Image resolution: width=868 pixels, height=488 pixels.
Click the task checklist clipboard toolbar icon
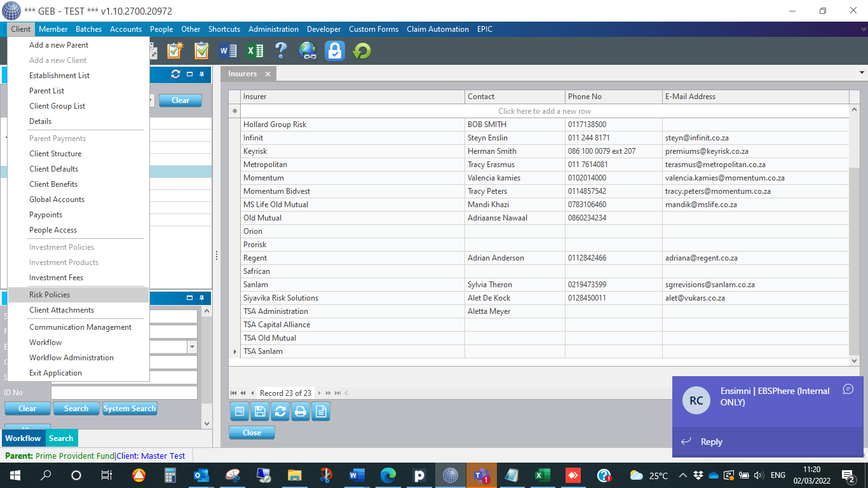click(x=201, y=50)
